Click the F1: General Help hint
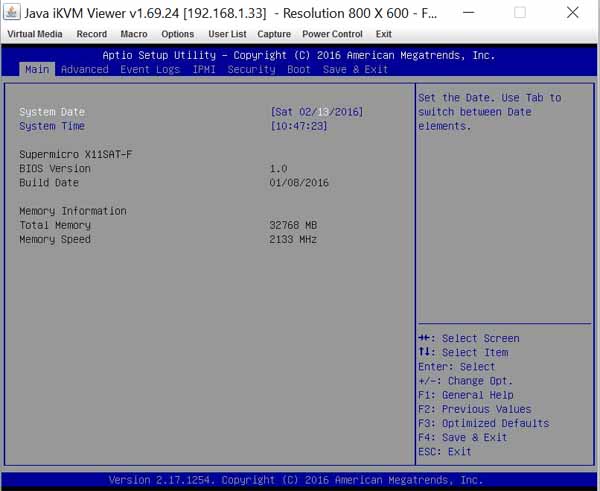 [466, 395]
